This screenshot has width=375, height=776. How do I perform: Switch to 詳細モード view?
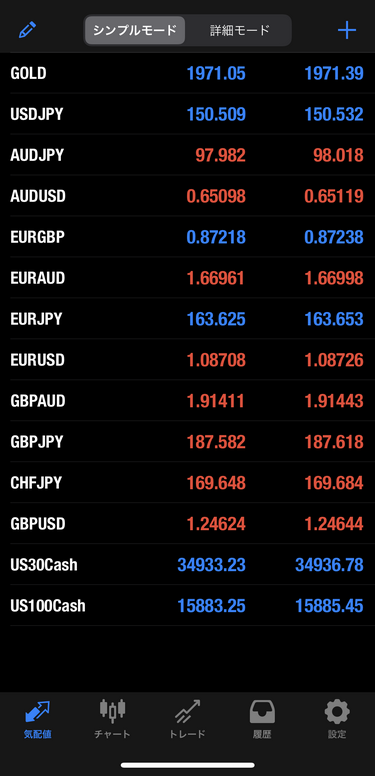pos(239,30)
